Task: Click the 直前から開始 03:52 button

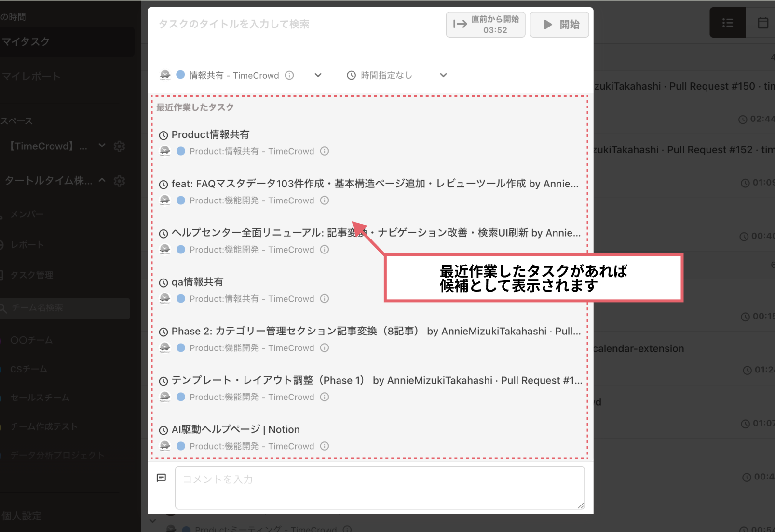Action: 485,24
